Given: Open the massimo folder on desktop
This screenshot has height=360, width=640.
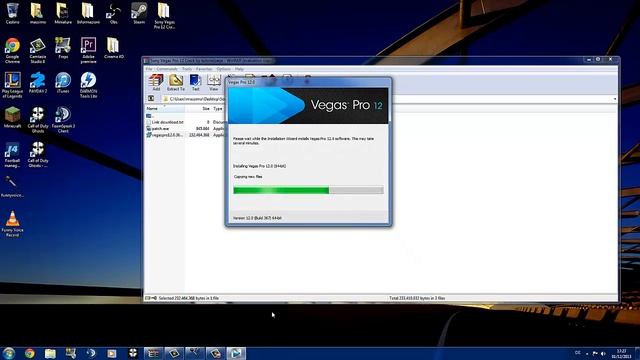Looking at the screenshot, I should click(38, 13).
